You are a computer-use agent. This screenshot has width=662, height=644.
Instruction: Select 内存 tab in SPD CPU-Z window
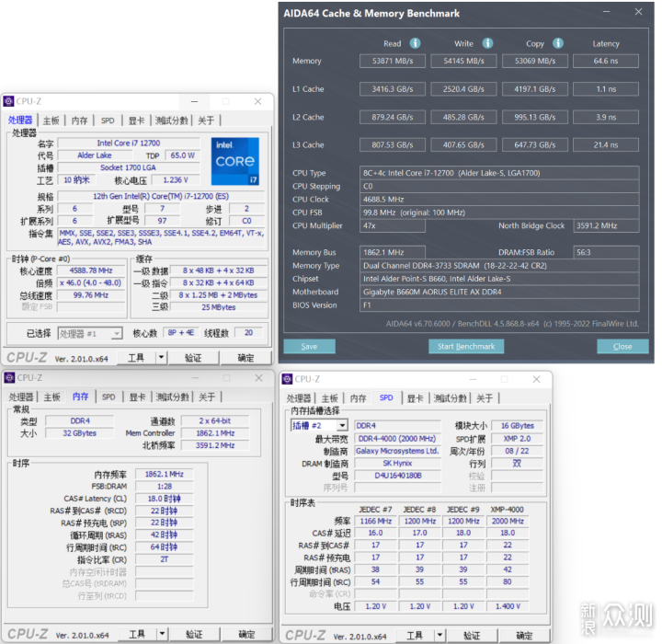[358, 398]
